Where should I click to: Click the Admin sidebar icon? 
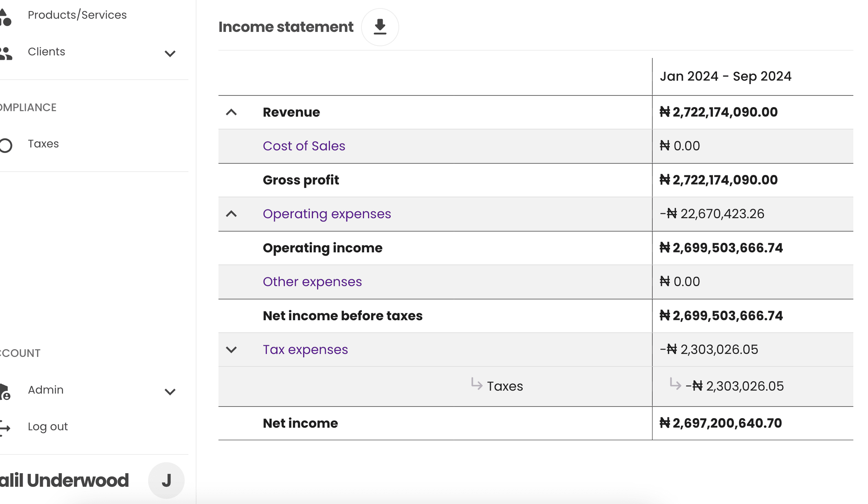pyautogui.click(x=5, y=391)
